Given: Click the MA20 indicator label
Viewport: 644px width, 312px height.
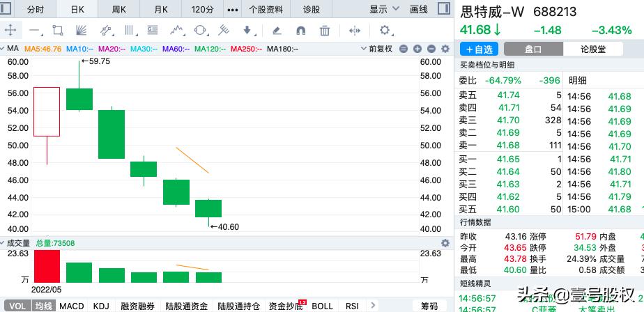Looking at the screenshot, I should coord(112,49).
